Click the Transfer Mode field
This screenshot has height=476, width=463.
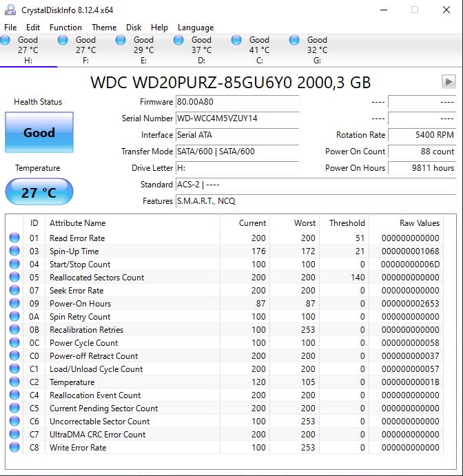pos(238,151)
